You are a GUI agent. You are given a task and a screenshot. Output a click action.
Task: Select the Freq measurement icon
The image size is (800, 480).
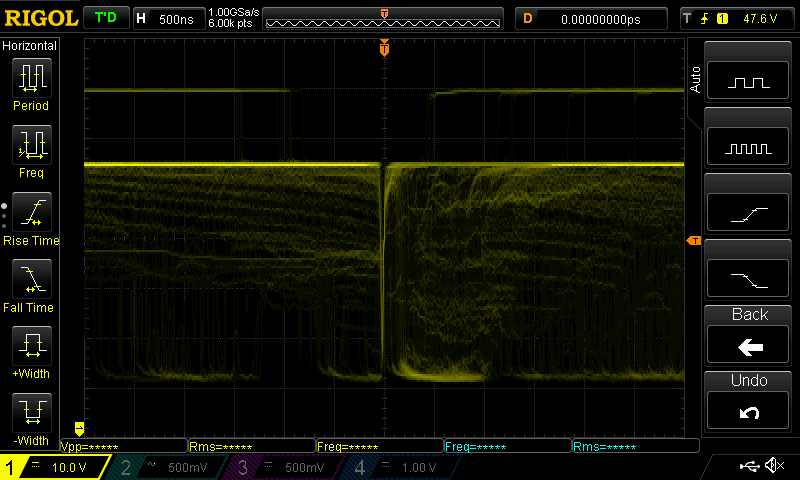click(x=31, y=151)
